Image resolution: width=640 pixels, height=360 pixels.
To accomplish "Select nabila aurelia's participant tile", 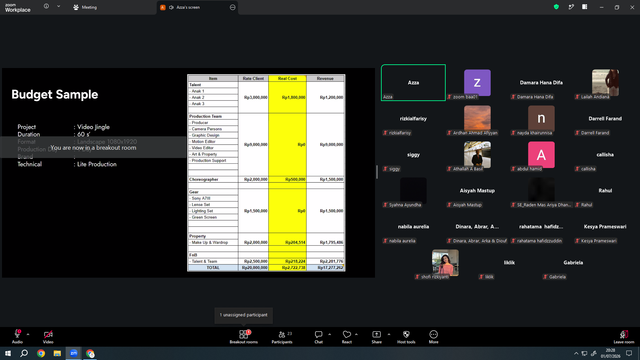I will 413,227.
